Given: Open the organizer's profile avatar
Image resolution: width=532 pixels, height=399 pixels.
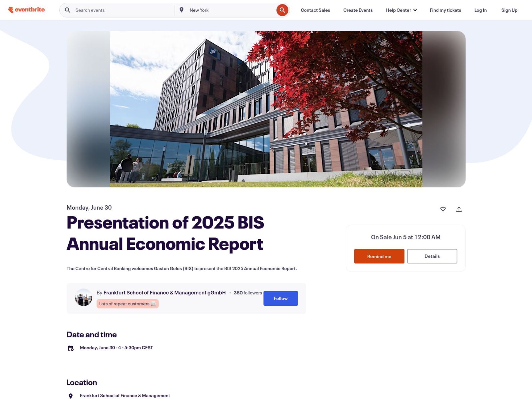Looking at the screenshot, I should click(84, 297).
